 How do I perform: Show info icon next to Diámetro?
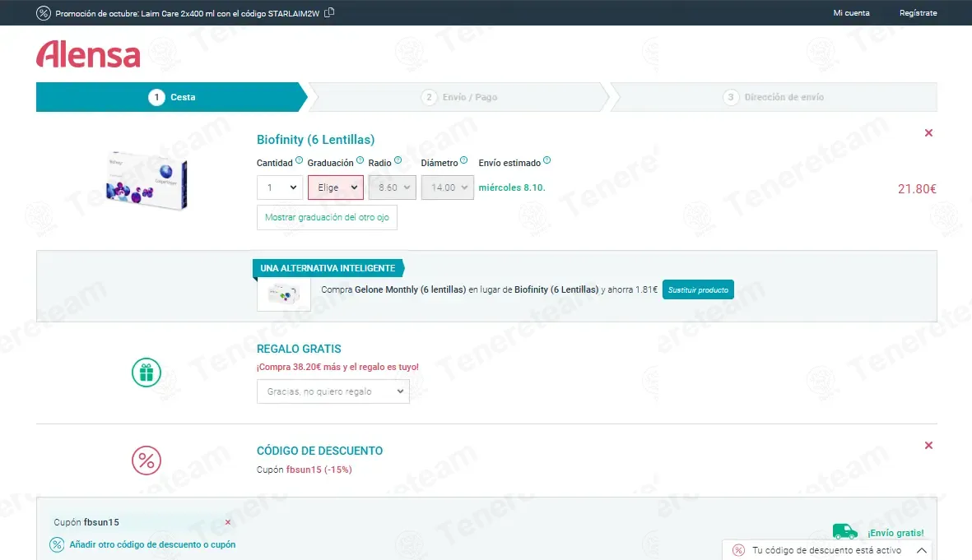click(463, 160)
